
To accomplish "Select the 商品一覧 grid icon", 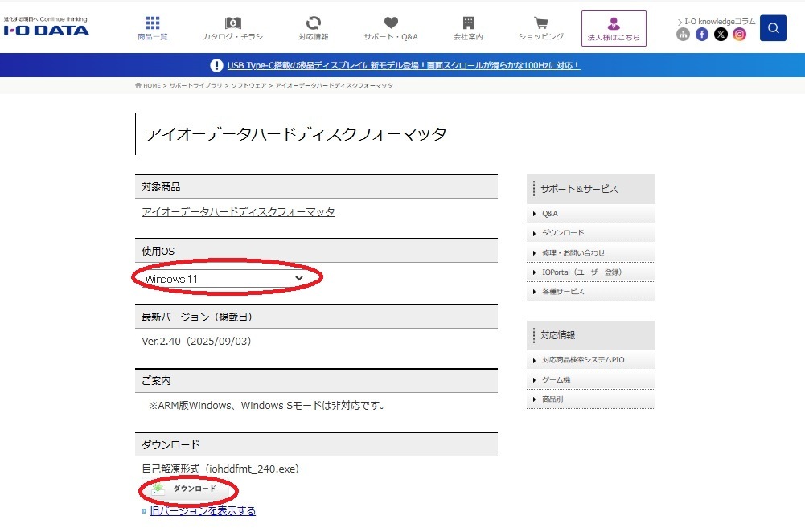I will coord(152,24).
